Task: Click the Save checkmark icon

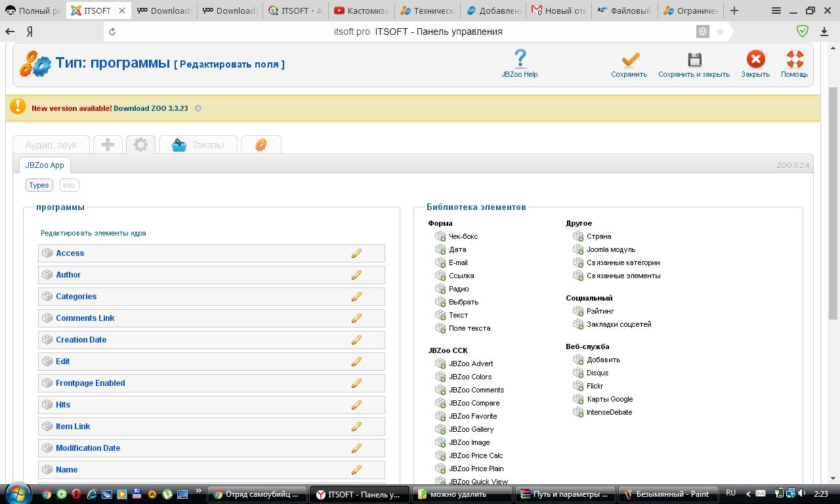Action: point(629,60)
